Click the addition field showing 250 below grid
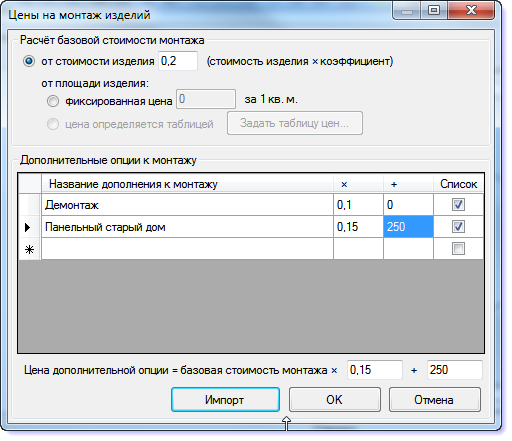 pyautogui.click(x=455, y=370)
